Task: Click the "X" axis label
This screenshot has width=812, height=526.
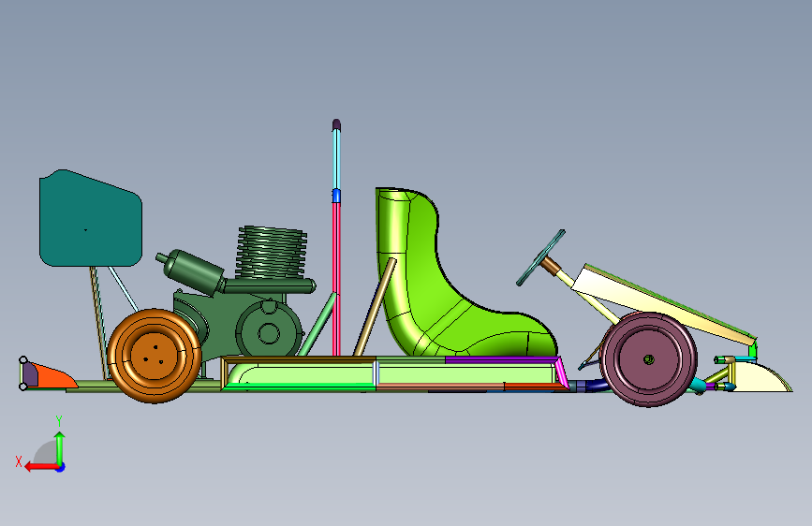Action: tap(19, 461)
